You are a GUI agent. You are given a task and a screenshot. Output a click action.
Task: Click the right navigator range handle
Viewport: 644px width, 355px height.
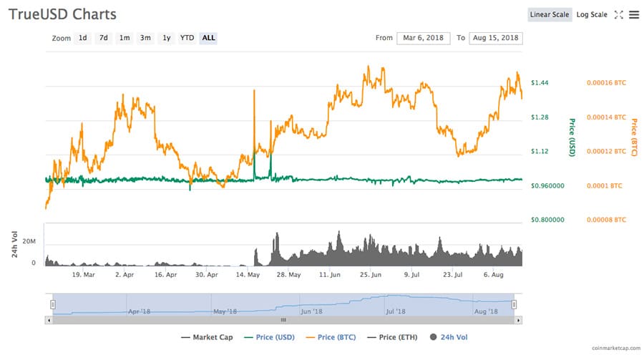(x=514, y=304)
